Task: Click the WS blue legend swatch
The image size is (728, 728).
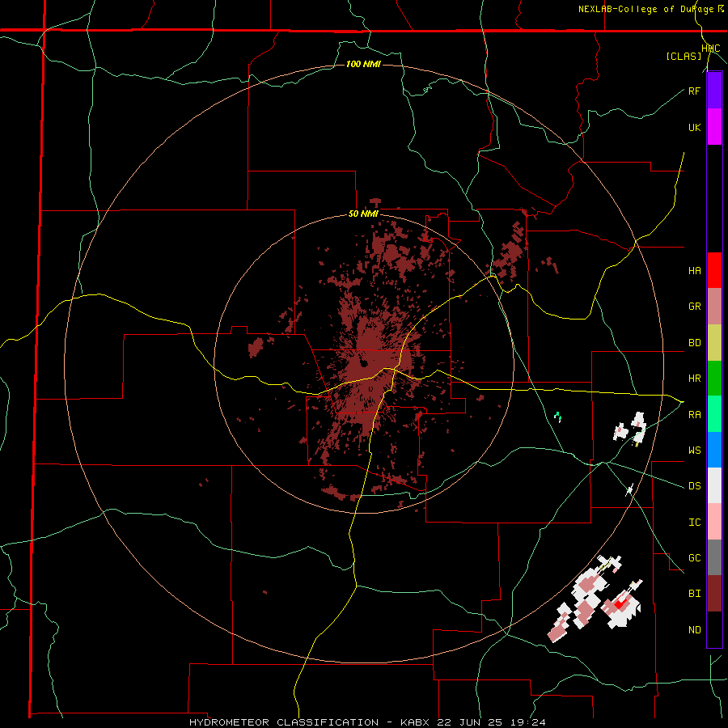Action: click(714, 450)
